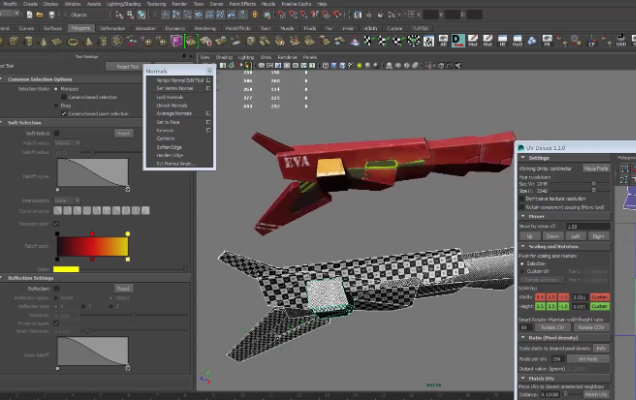
Task: Click first Curve presets icon in Soft Selection
Action: pyautogui.click(x=60, y=211)
